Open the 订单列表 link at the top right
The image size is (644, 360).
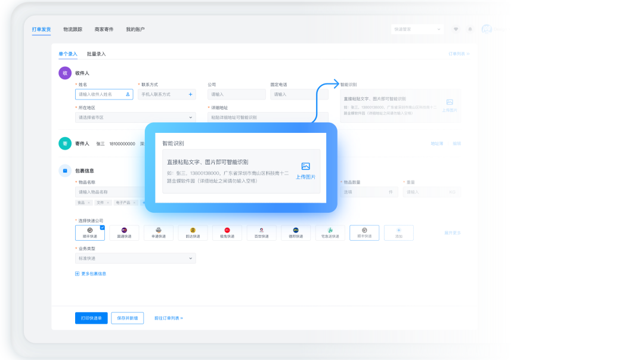tap(459, 54)
